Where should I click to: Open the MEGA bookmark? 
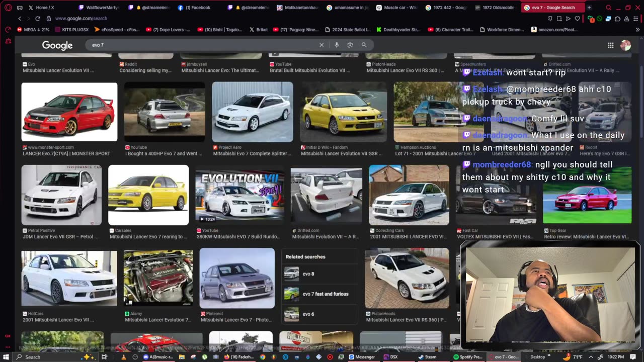pos(33,30)
